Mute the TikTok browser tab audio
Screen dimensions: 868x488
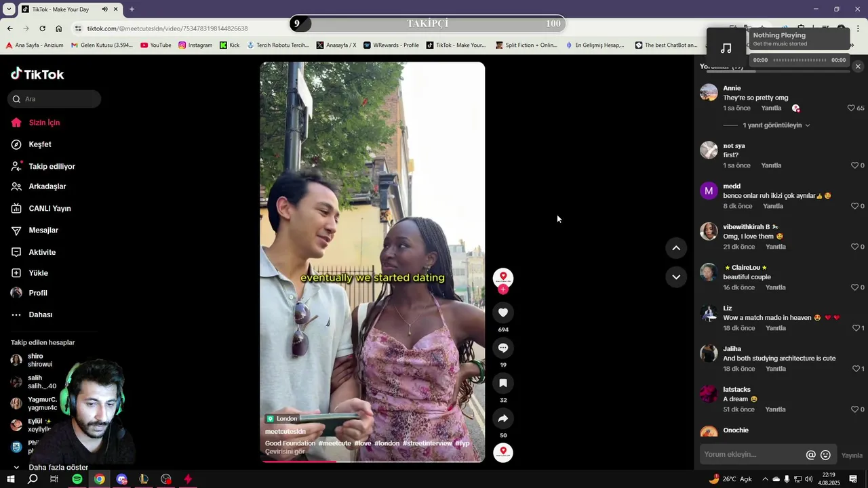(x=104, y=9)
